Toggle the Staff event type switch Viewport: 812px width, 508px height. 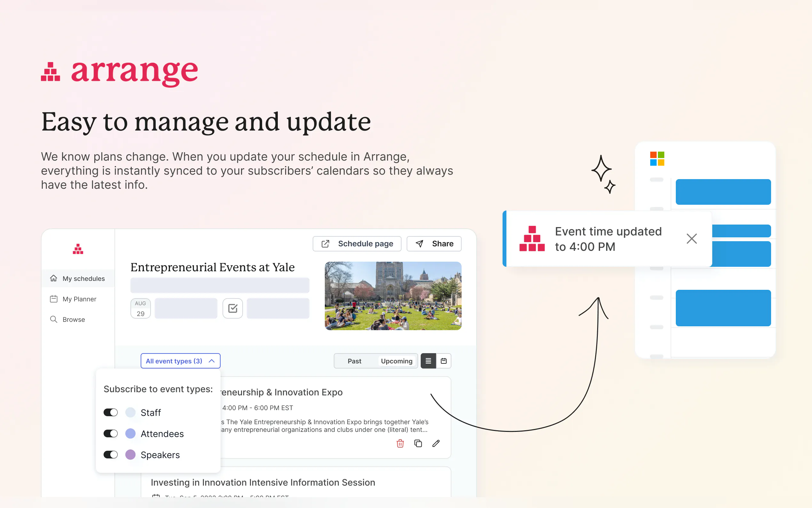(x=110, y=412)
